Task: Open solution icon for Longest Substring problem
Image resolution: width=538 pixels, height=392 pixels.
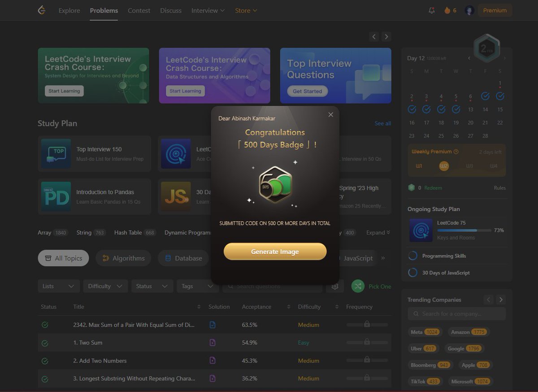Action: coord(213,379)
